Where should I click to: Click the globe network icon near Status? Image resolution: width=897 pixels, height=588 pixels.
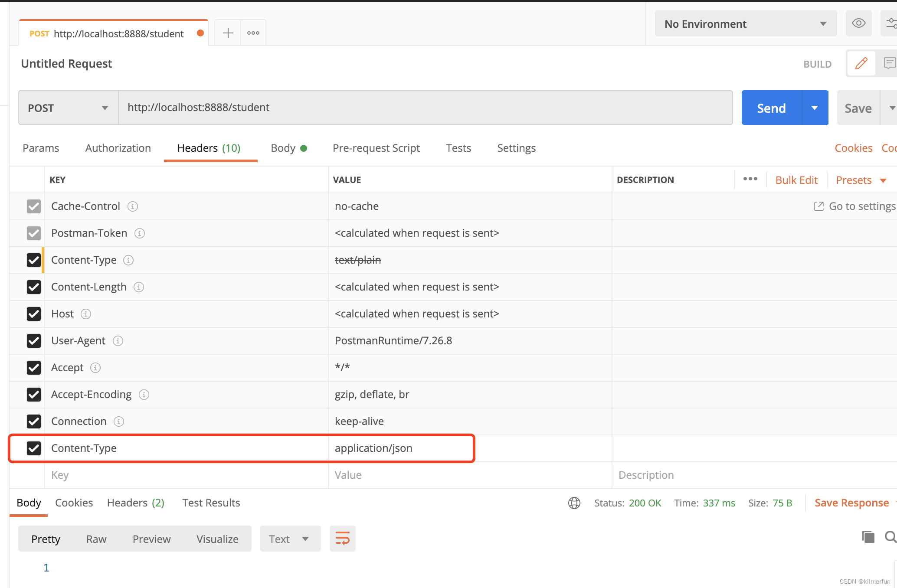(574, 503)
